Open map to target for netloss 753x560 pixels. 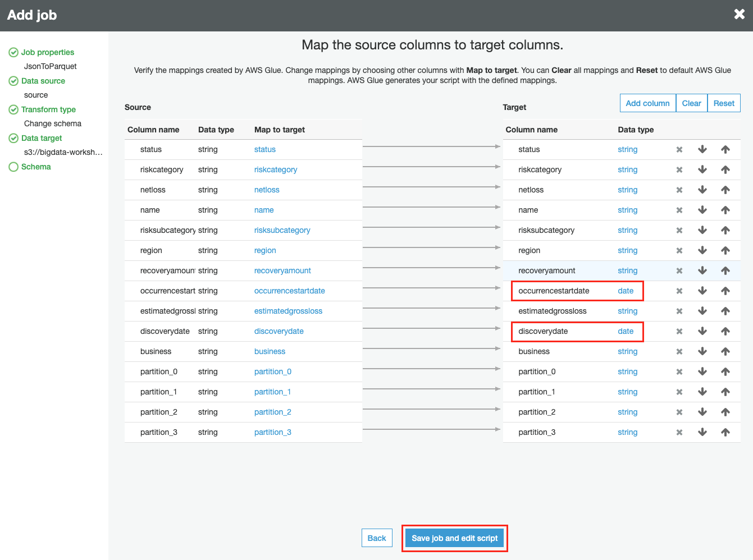pos(267,190)
